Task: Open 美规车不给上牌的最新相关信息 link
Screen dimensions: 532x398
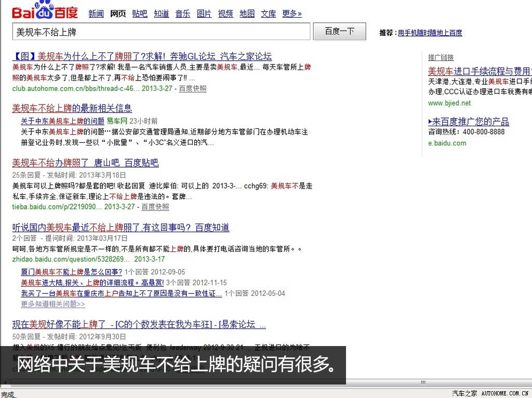Action: (x=72, y=108)
